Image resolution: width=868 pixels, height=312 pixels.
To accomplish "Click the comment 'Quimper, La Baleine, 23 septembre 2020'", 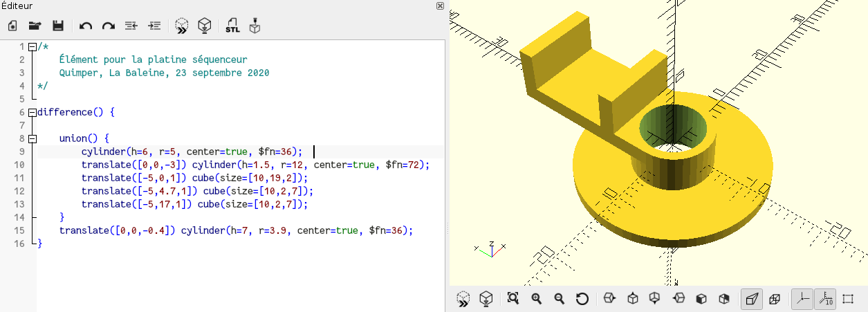I will click(164, 73).
